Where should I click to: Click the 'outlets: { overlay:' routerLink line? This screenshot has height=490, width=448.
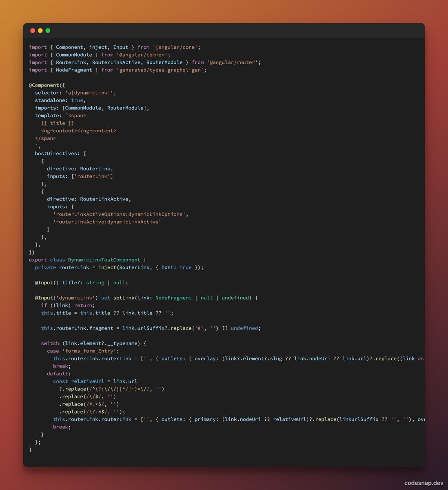pyautogui.click(x=239, y=359)
